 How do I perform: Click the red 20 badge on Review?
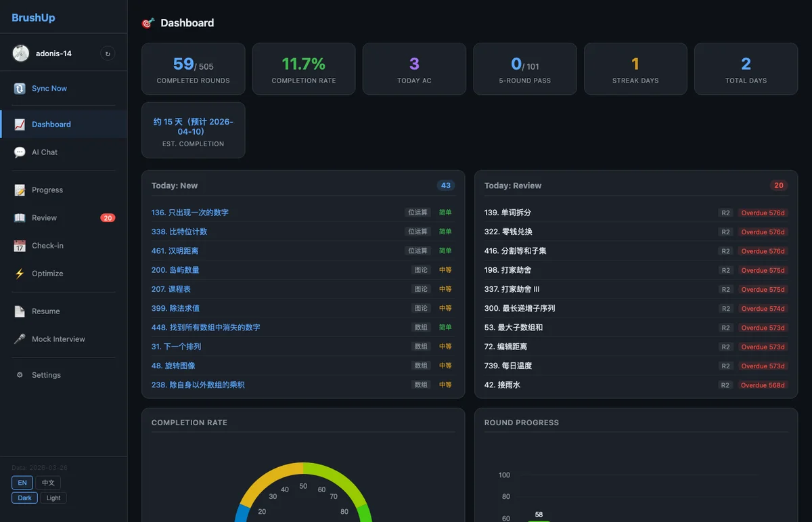point(108,218)
